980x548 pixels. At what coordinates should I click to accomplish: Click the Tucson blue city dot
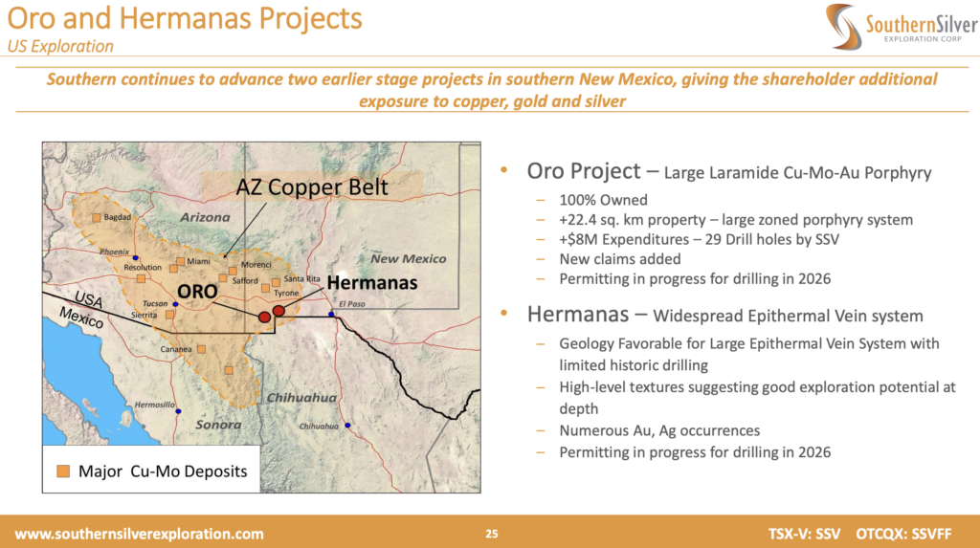(176, 304)
